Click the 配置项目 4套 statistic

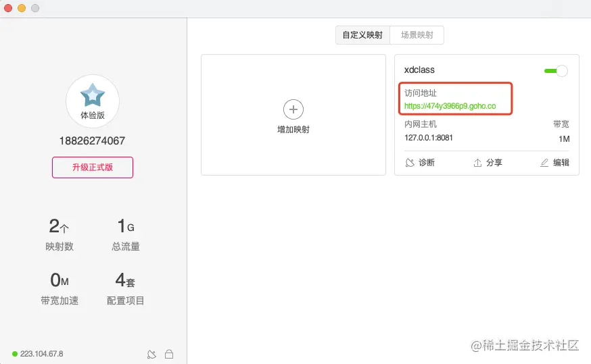coord(126,280)
